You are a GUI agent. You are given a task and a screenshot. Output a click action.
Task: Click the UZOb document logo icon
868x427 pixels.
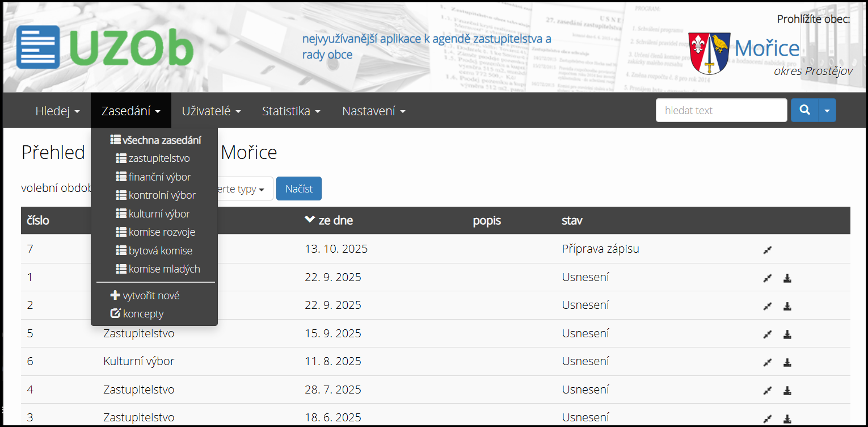[38, 47]
